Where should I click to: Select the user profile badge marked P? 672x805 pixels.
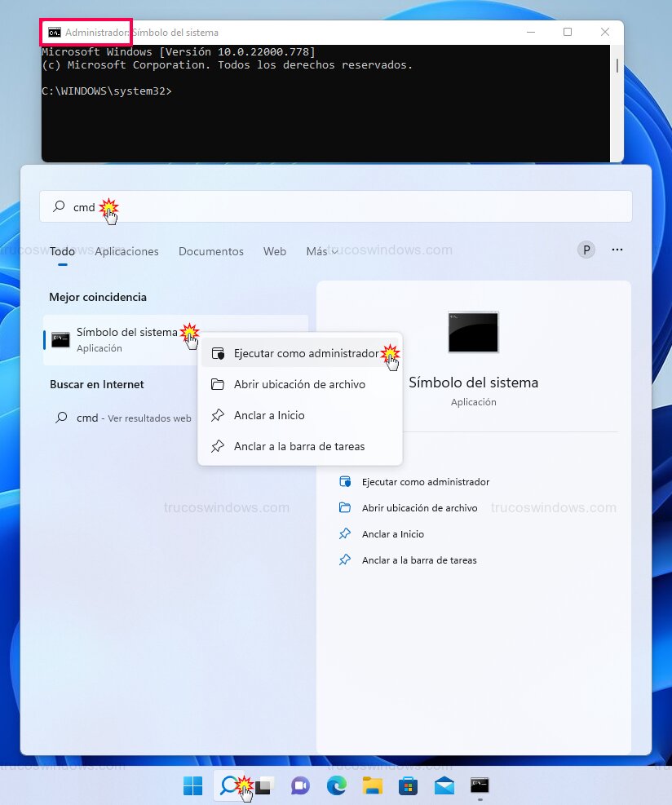point(586,250)
